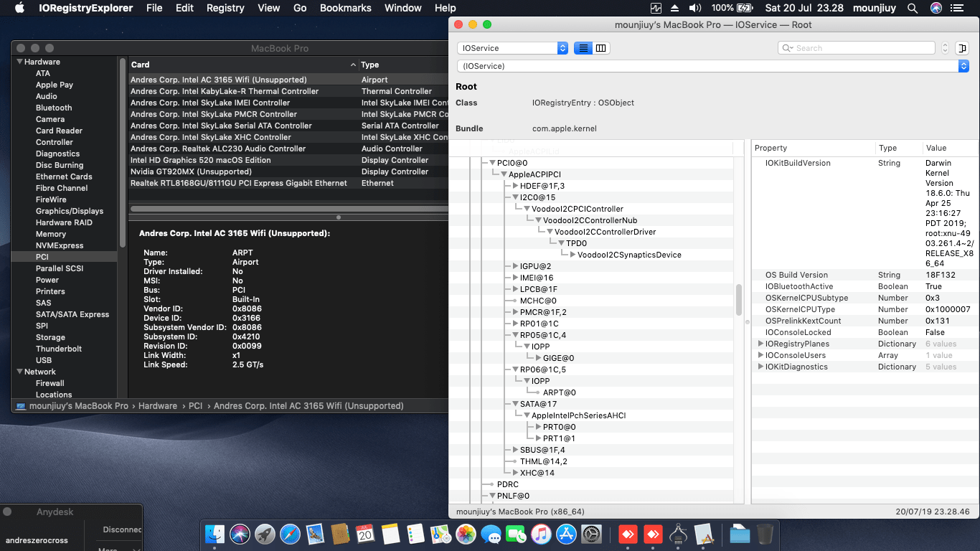Toggle the sidebar button beside search stepper
This screenshot has height=551, width=980.
click(x=962, y=48)
